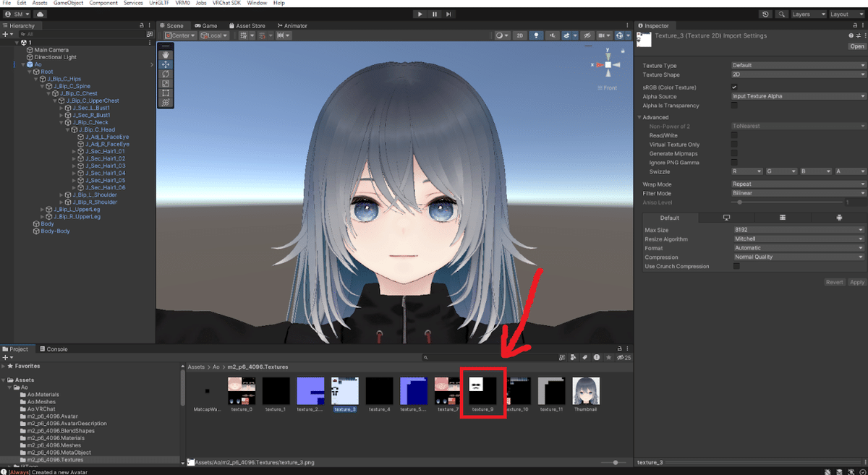
Task: Select the Hand (view) tool
Action: [x=166, y=54]
